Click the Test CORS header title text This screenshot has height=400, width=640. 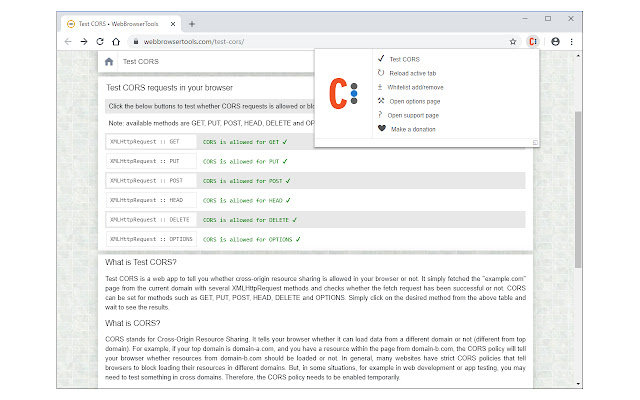(141, 62)
